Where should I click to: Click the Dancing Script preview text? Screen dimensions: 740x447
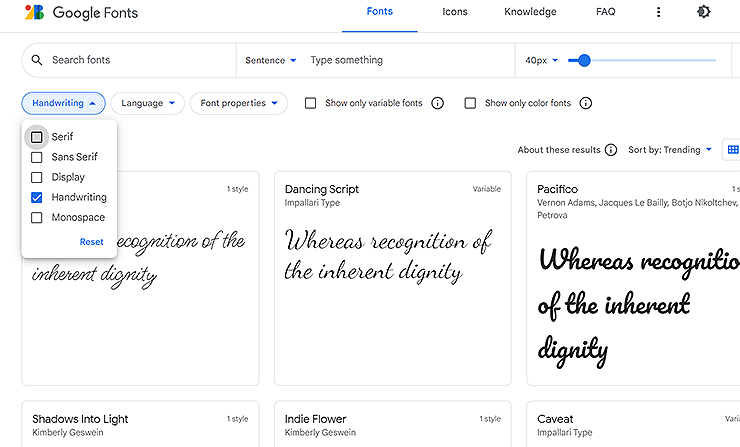[387, 256]
